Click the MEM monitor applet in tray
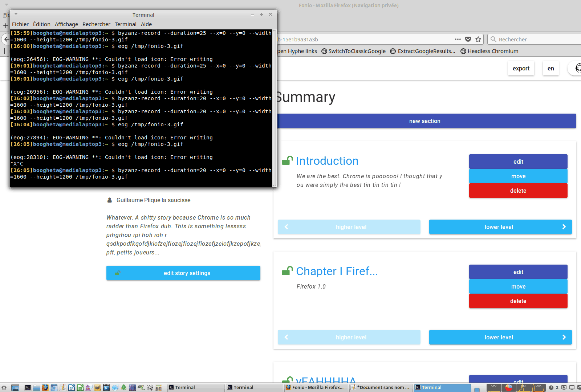 (509, 388)
